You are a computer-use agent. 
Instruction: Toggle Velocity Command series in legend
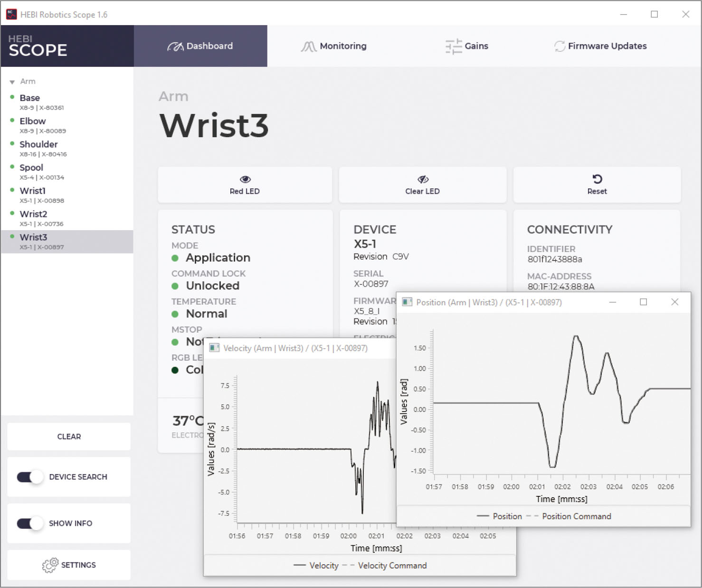pos(385,566)
